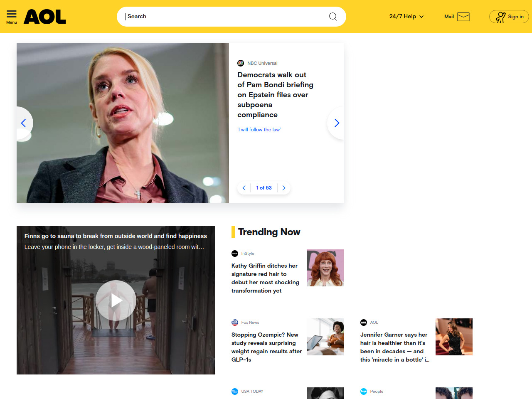Click the NBC Universal source icon
Viewport: 532px width, 399px height.
[241, 63]
